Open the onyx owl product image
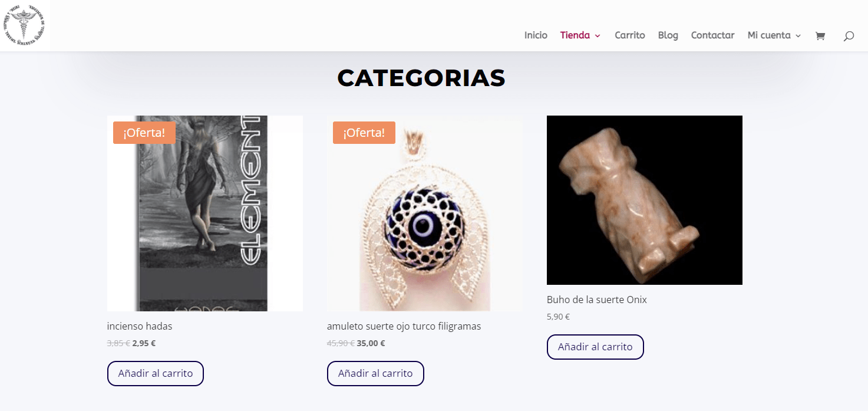868x411 pixels. pos(645,200)
